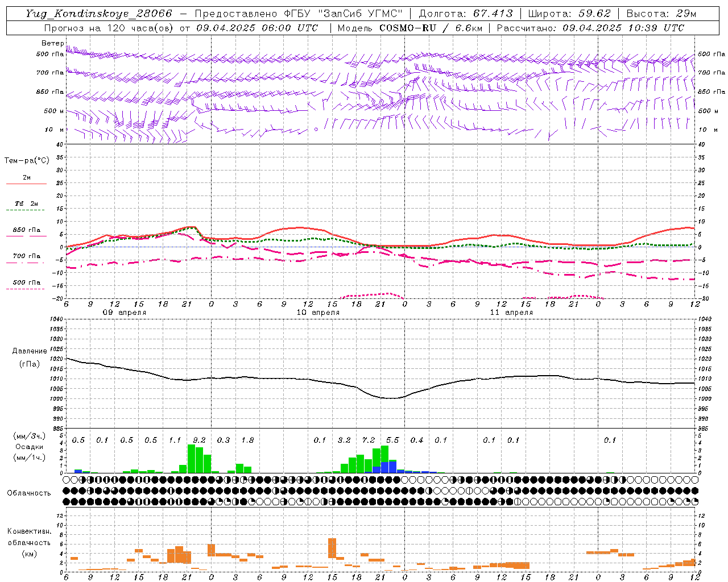728x582 pixels.
Task: Click the 0.4 precipitation total
Action: coord(417,440)
